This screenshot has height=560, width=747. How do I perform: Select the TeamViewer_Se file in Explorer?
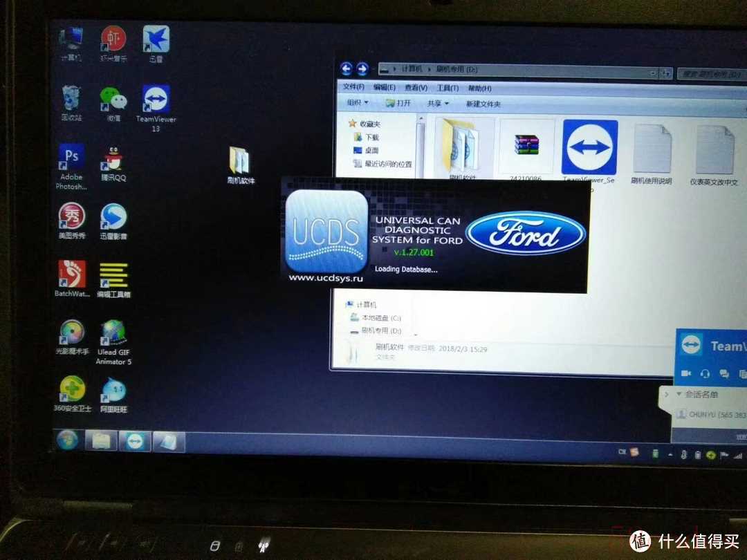589,151
